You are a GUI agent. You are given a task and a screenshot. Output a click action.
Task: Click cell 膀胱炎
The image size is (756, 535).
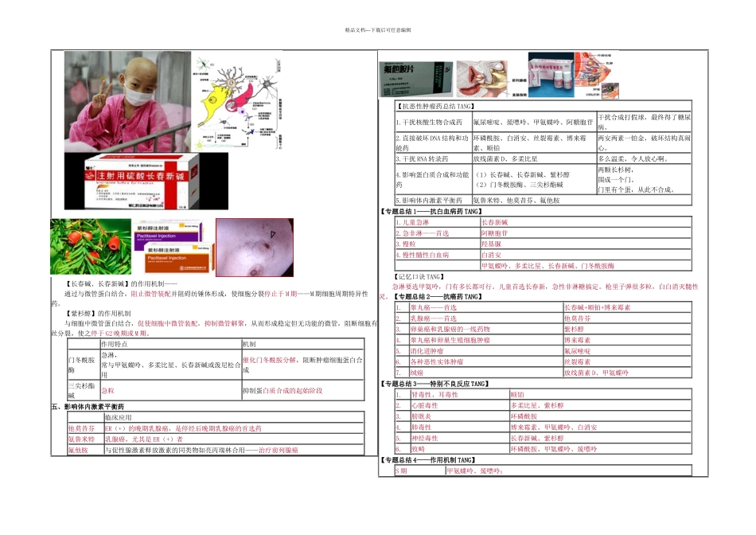pos(422,416)
